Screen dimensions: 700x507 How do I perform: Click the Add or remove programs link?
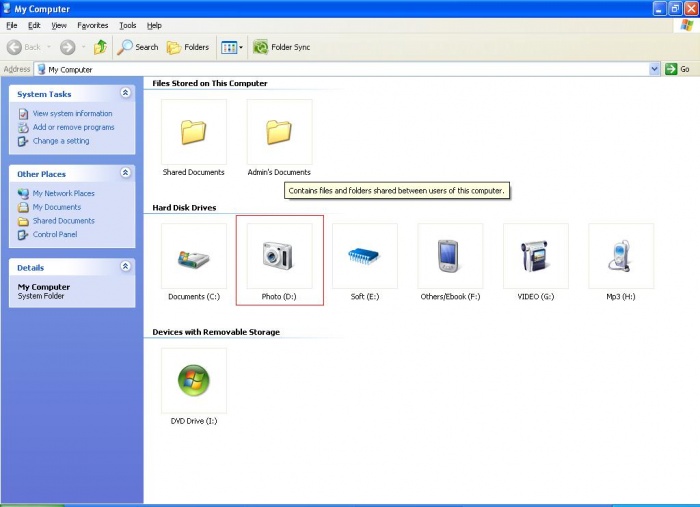pos(73,127)
